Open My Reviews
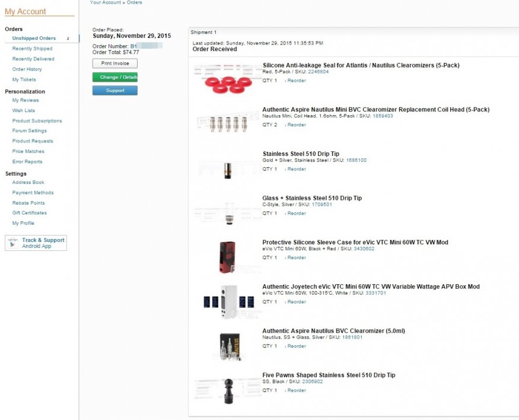The height and width of the screenshot is (420, 519). pos(26,100)
